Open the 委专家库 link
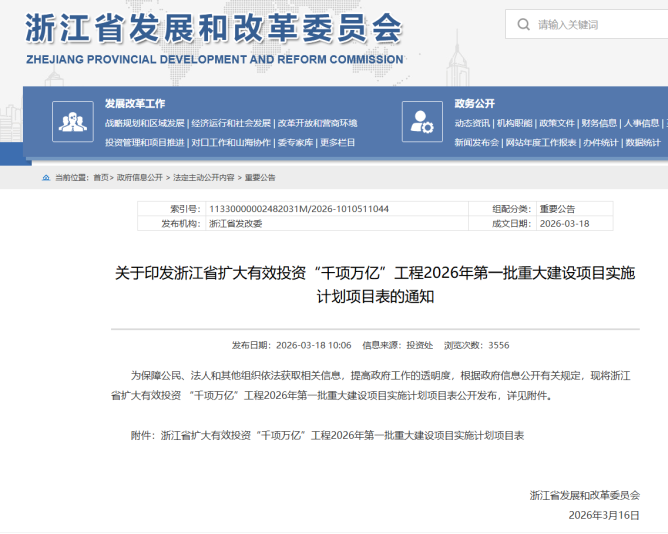The width and height of the screenshot is (668, 534). click(296, 143)
